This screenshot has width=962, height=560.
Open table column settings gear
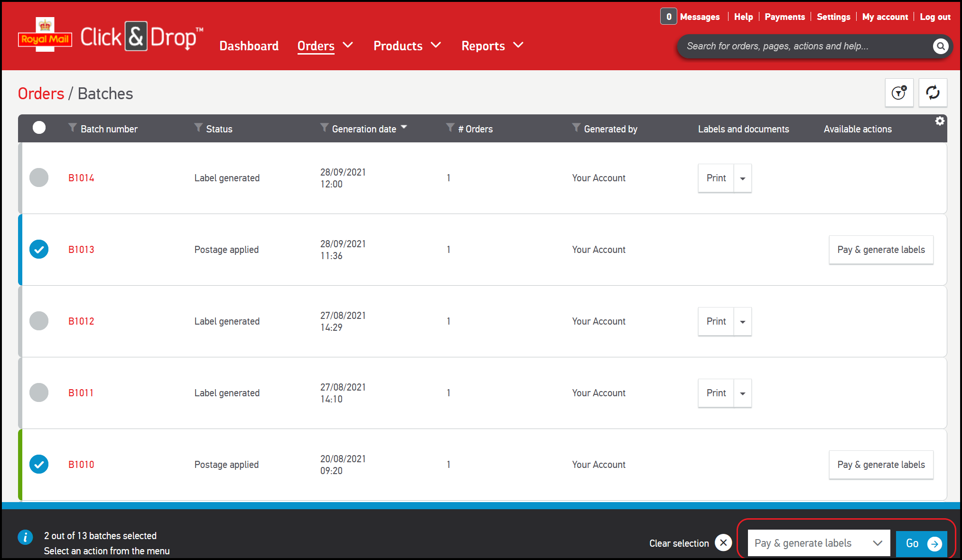940,121
